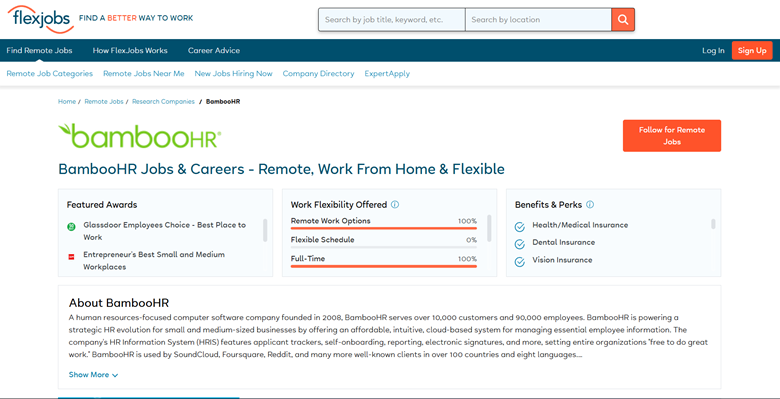Click check icon beside Dental Insurance
780x399 pixels.
coord(520,244)
